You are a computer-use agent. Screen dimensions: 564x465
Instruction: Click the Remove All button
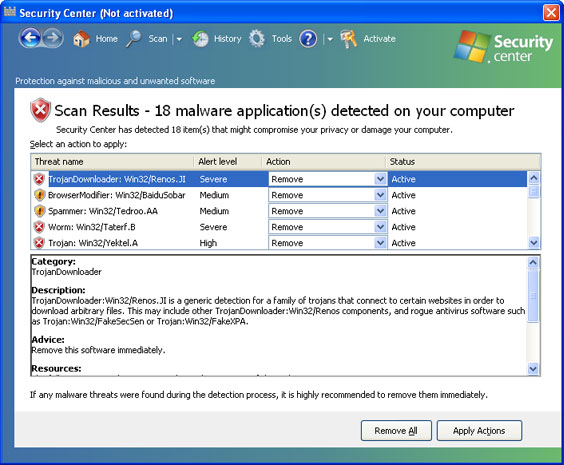click(x=396, y=430)
